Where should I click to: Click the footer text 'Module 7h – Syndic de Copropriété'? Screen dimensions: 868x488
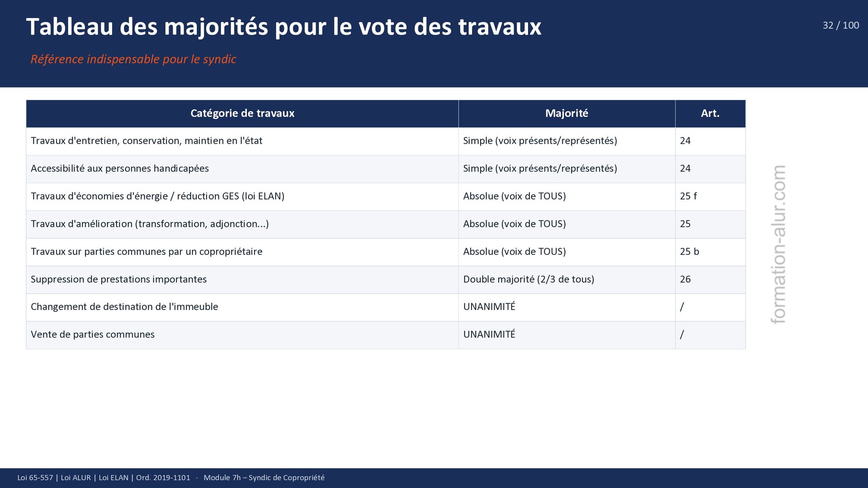264,478
